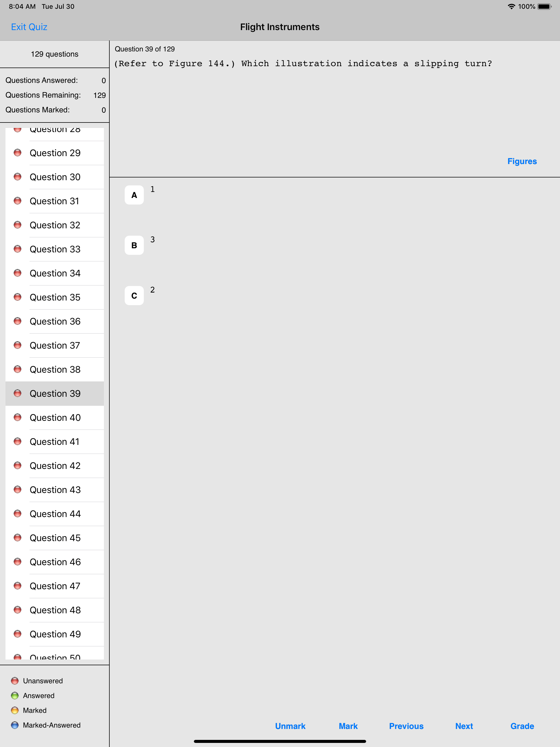
Task: Jump to Question 42 in list
Action: pos(55,466)
